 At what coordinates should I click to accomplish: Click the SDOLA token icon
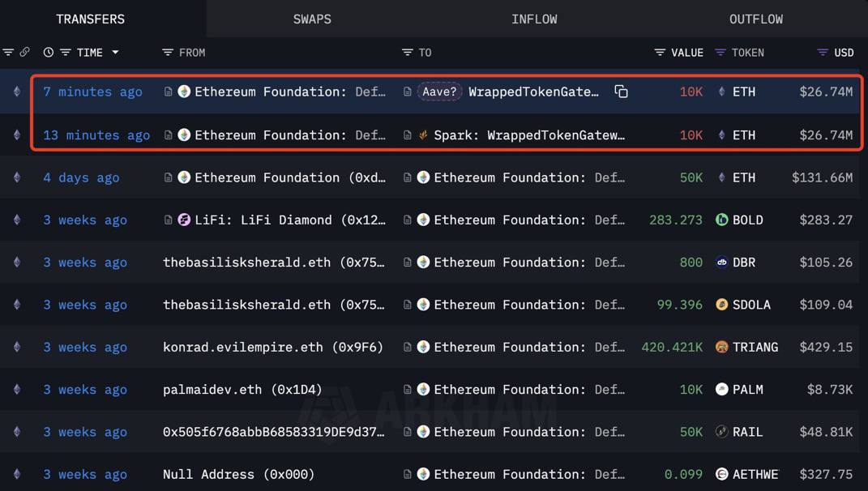click(722, 305)
